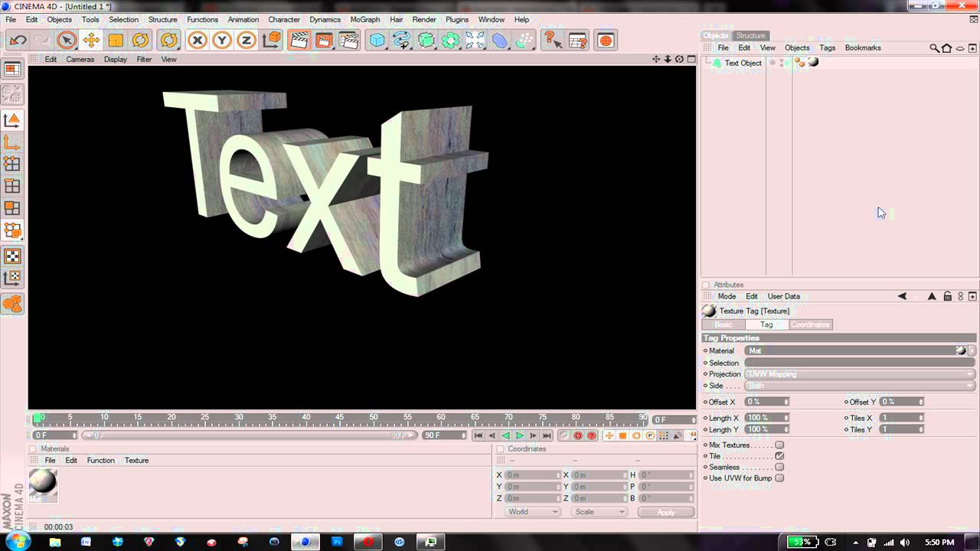Click the timeline preview range bar
This screenshot has height=551, width=980.
pos(250,435)
